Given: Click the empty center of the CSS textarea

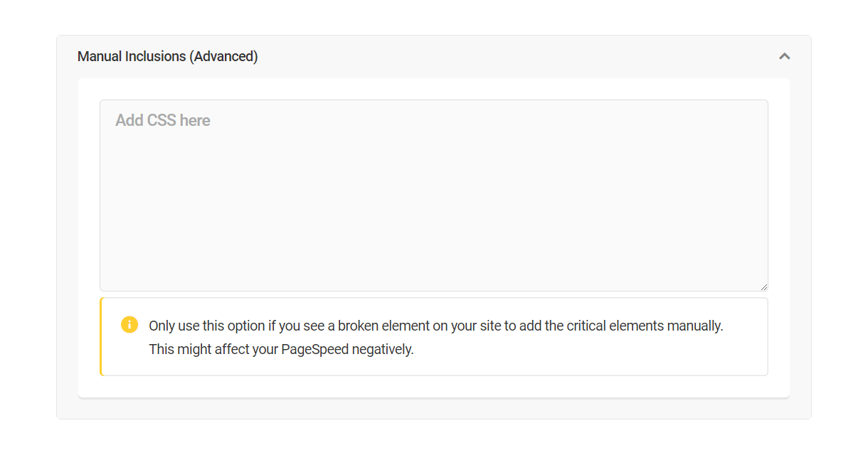Looking at the screenshot, I should (x=434, y=206).
